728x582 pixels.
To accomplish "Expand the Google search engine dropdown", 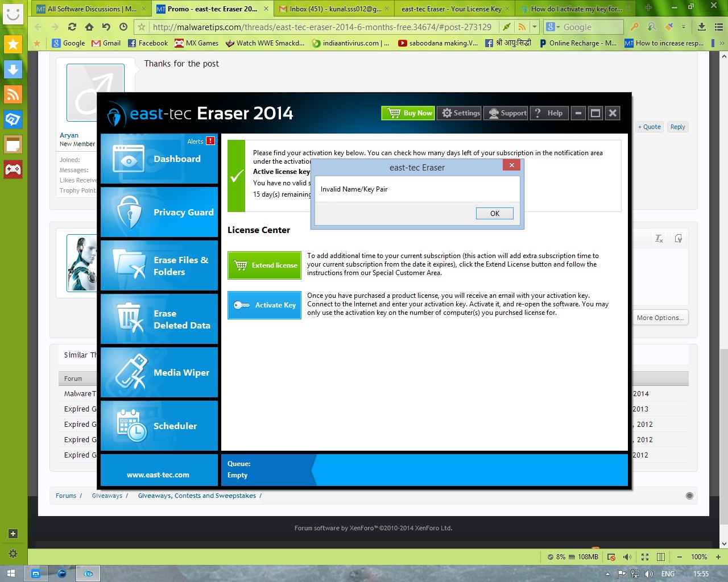I will (x=553, y=27).
